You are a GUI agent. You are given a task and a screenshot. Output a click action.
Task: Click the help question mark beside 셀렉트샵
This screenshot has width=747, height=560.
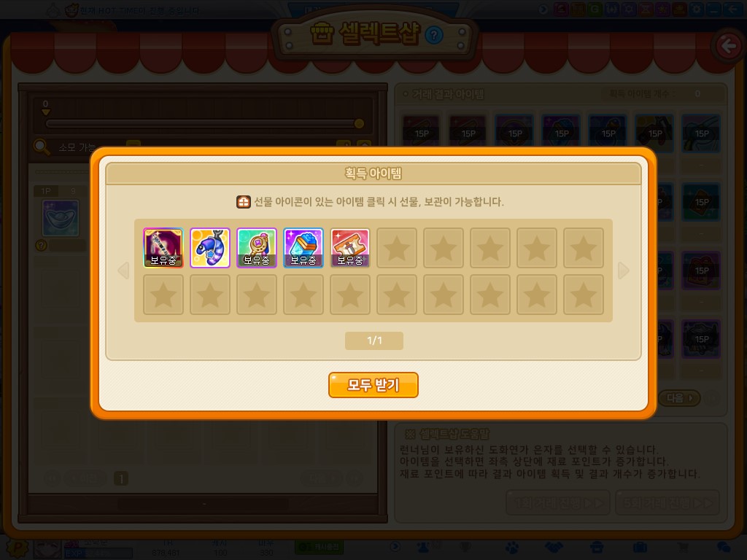pos(433,35)
